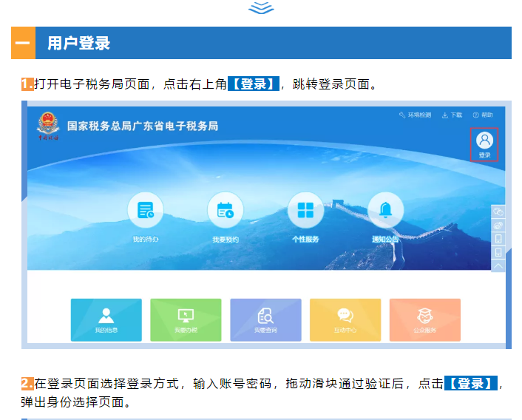Open 通知公告 bell icon
This screenshot has height=420, width=522.
[385, 210]
